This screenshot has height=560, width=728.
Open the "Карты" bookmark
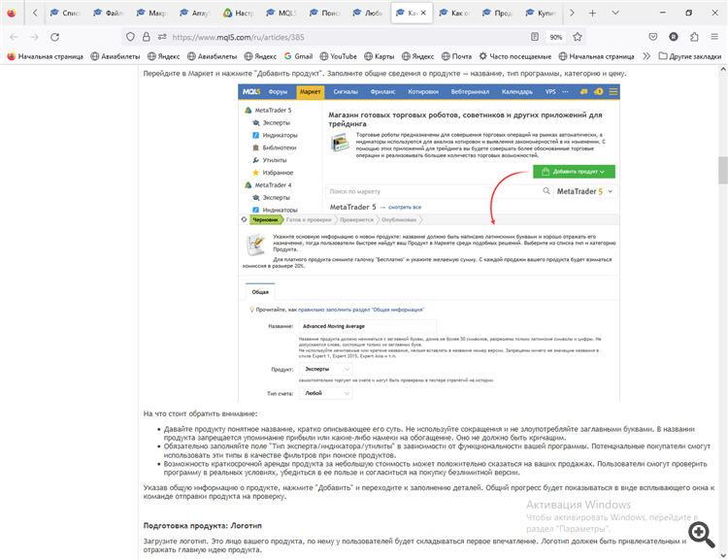coord(379,56)
